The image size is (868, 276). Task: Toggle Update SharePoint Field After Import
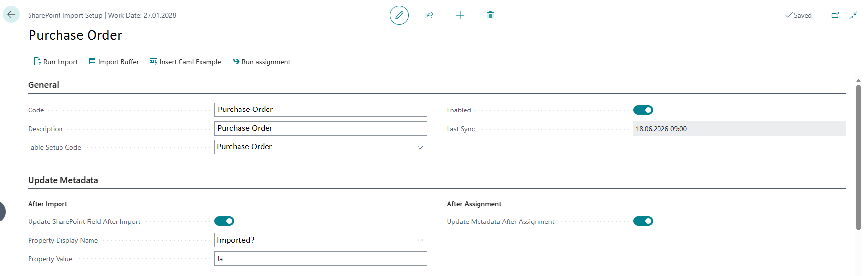point(224,221)
